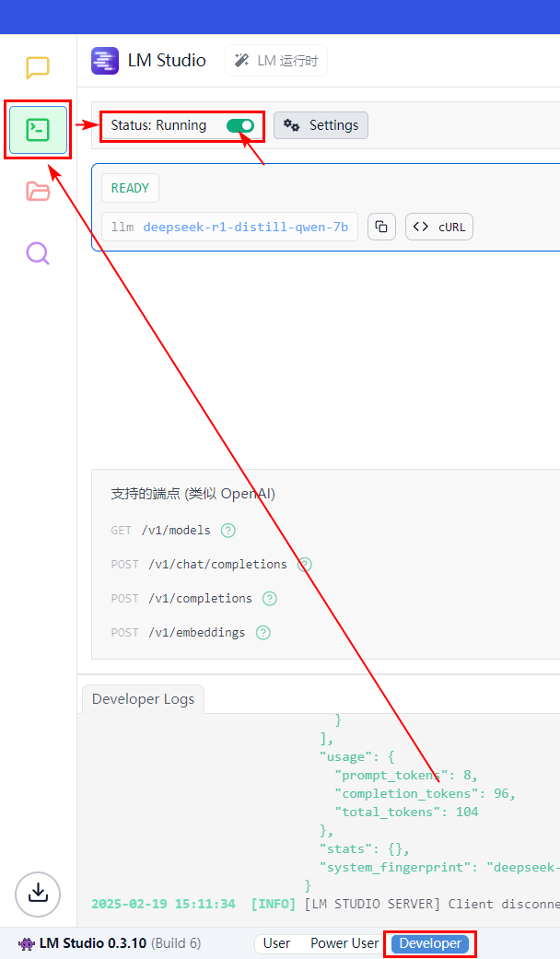
Task: Show help for POST /v1/completions
Action: (x=270, y=598)
